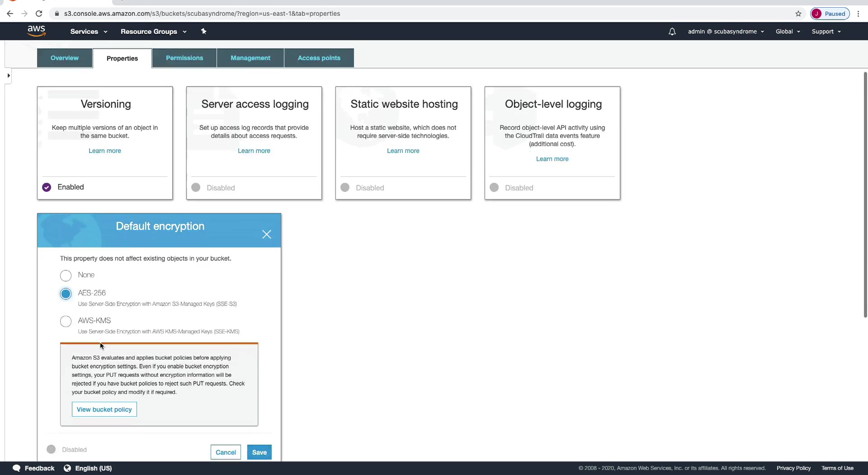Open the Versioning property card
868x475 pixels.
pyautogui.click(x=105, y=143)
